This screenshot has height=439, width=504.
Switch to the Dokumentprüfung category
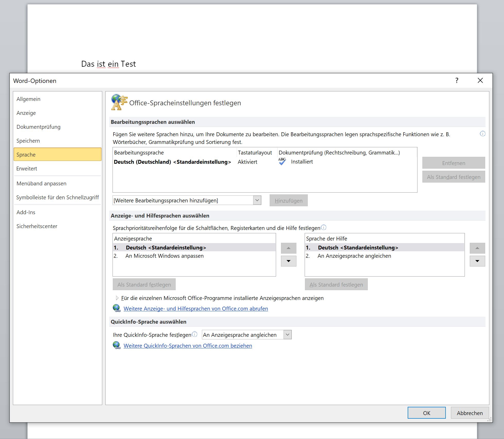pyautogui.click(x=38, y=127)
